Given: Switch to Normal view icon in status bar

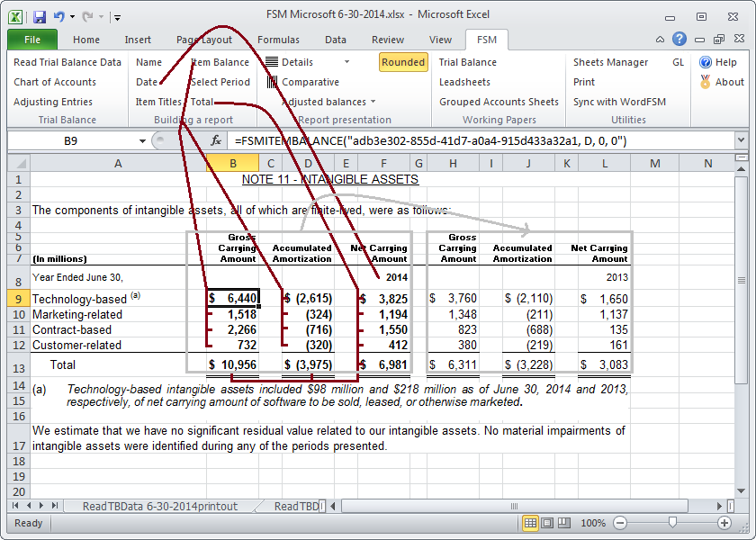Looking at the screenshot, I should click(x=530, y=523).
